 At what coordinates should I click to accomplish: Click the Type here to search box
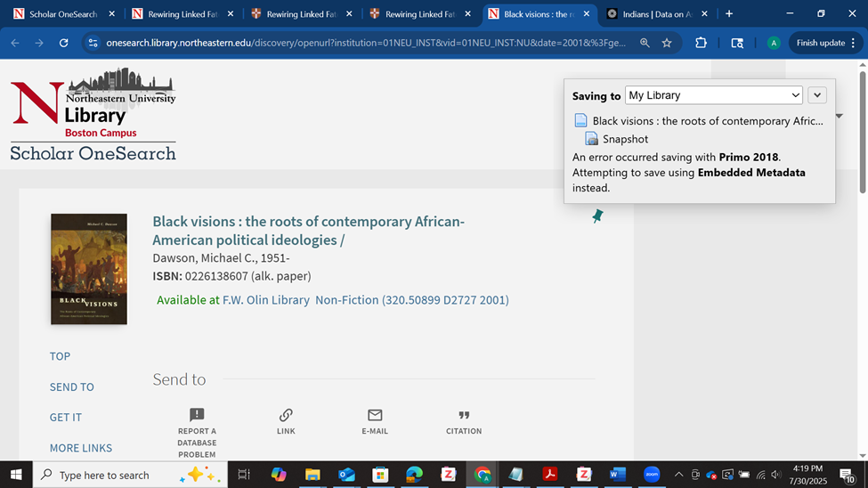tap(130, 475)
